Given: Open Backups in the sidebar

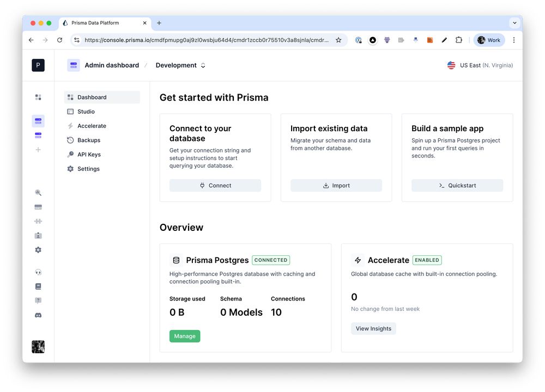Looking at the screenshot, I should (x=102, y=140).
